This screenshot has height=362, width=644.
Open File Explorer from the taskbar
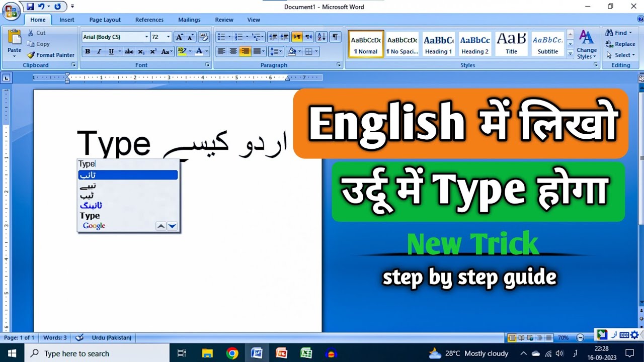tap(207, 353)
